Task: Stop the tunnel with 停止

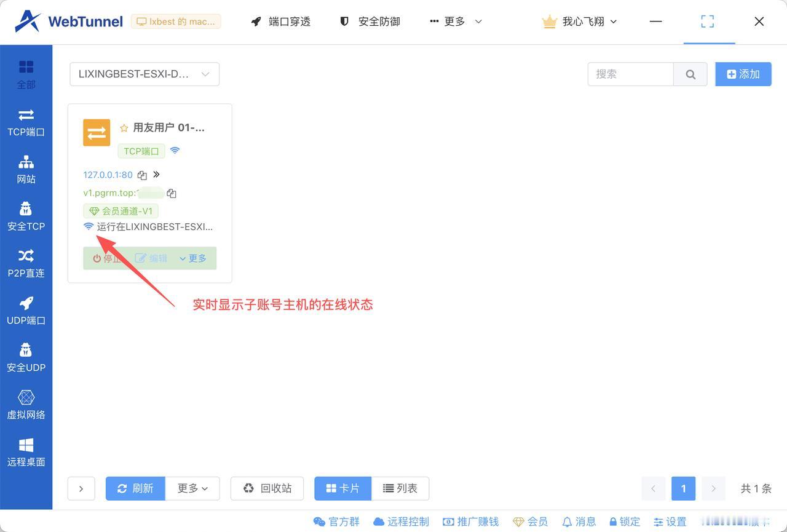Action: point(107,258)
